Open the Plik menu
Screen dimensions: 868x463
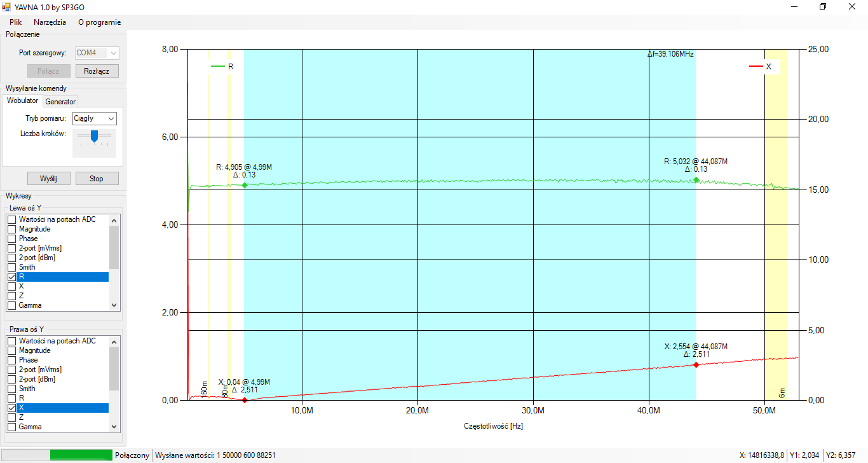point(16,22)
